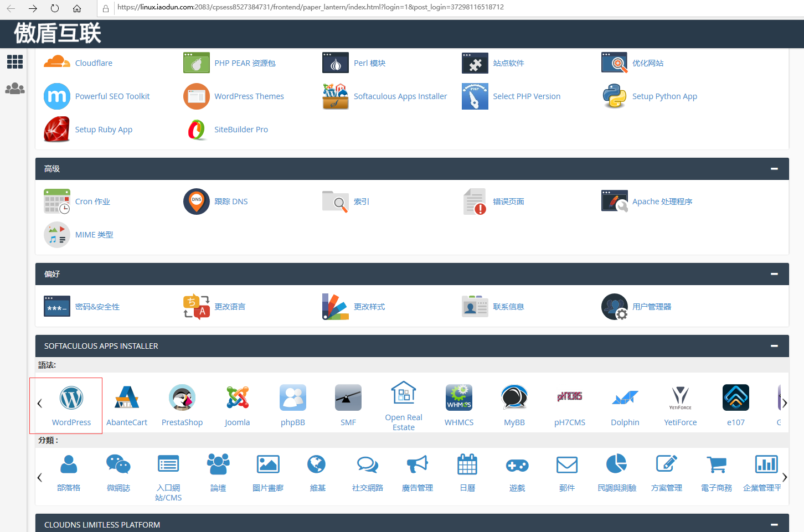The image size is (804, 532).
Task: Open the 更改样式 icon
Action: click(x=336, y=307)
